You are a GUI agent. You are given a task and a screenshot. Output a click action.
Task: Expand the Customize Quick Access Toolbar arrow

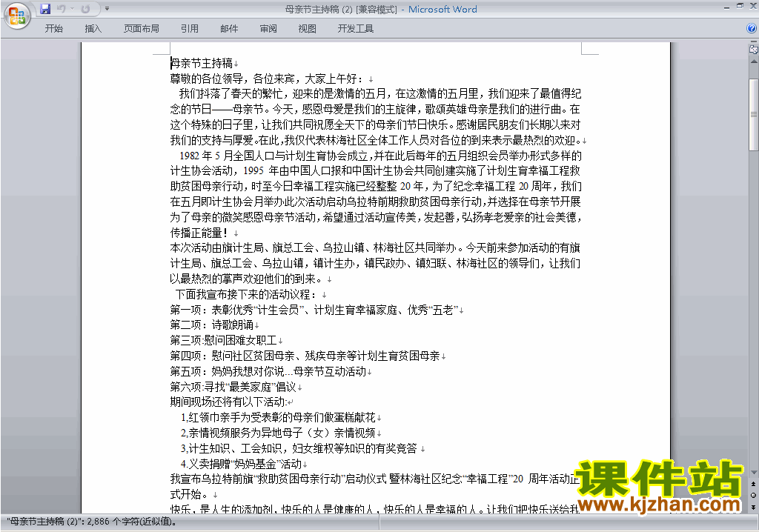(107, 9)
